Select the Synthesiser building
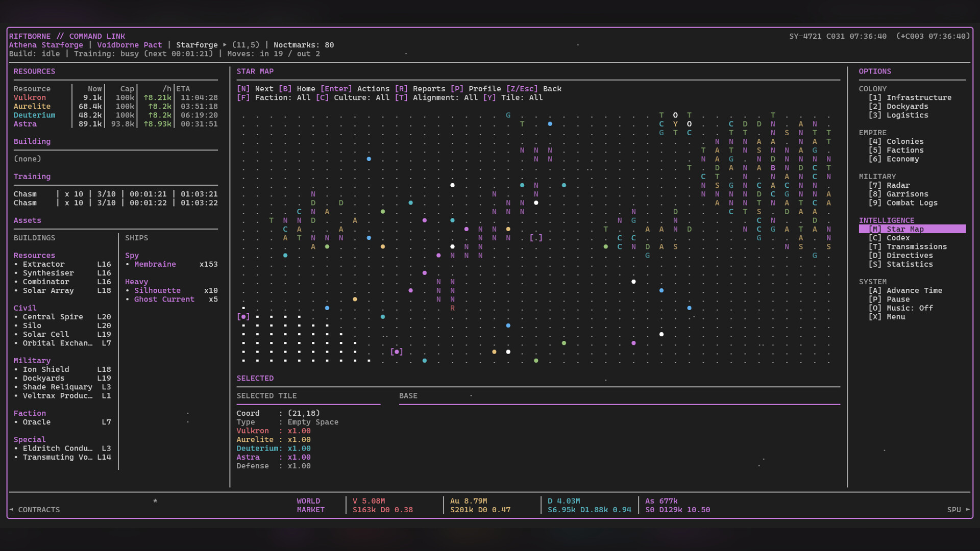 click(x=62, y=273)
